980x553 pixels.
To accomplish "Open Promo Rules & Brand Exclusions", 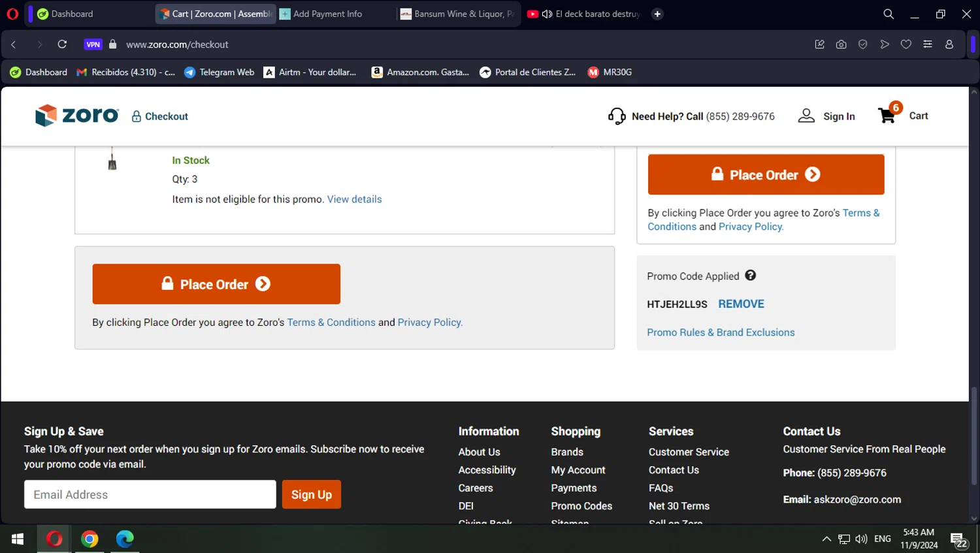I will pyautogui.click(x=721, y=332).
